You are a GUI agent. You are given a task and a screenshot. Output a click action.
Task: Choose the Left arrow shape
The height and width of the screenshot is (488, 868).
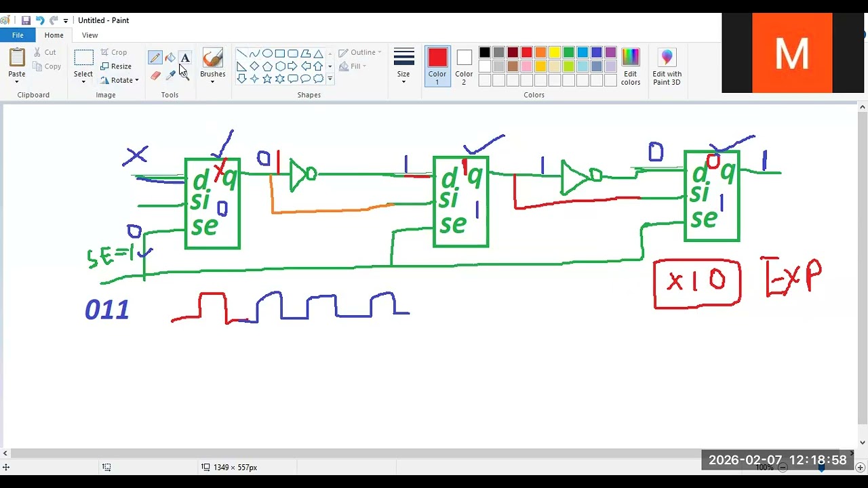[306, 66]
